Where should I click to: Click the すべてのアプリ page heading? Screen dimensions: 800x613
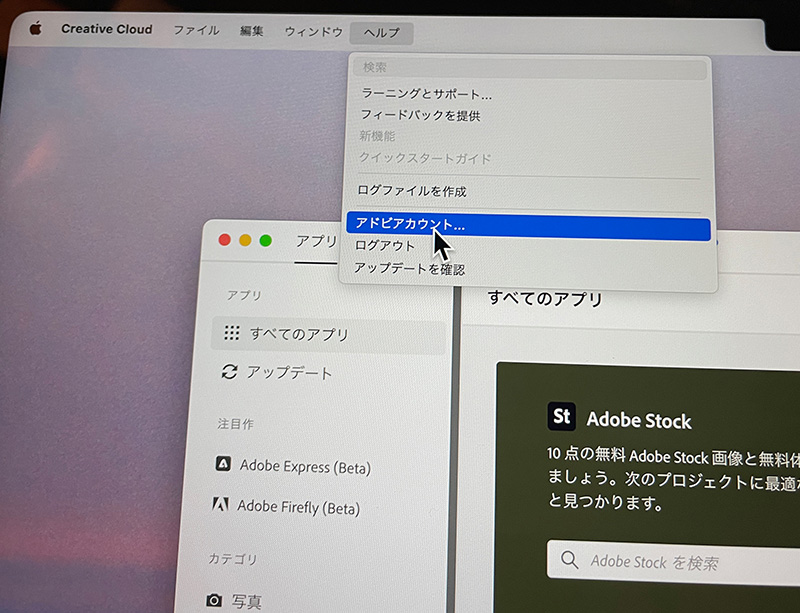point(545,298)
